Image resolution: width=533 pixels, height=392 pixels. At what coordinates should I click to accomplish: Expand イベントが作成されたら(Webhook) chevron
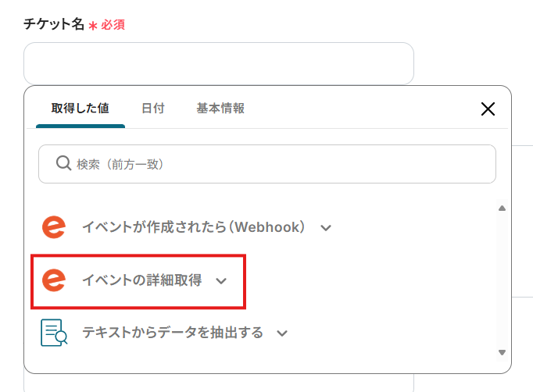(326, 228)
